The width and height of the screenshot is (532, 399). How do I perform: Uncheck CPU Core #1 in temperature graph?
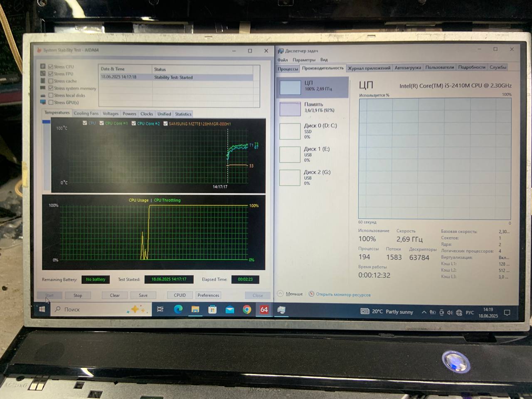102,123
